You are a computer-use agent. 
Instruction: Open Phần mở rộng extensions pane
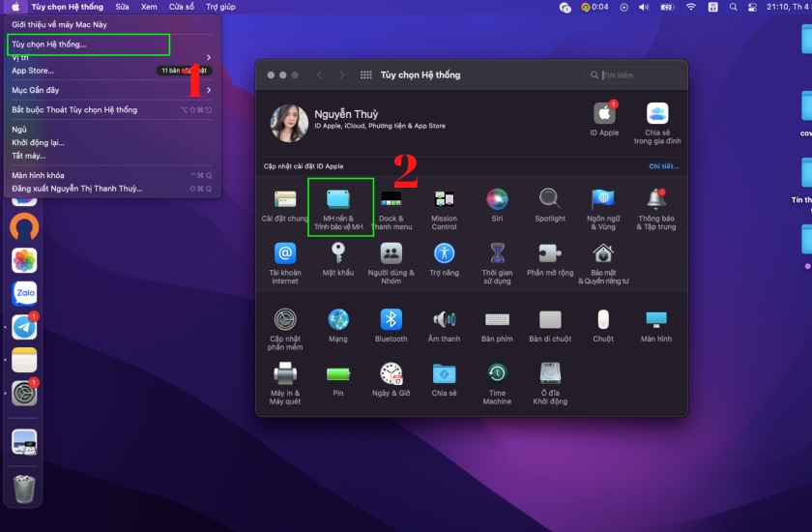click(550, 260)
